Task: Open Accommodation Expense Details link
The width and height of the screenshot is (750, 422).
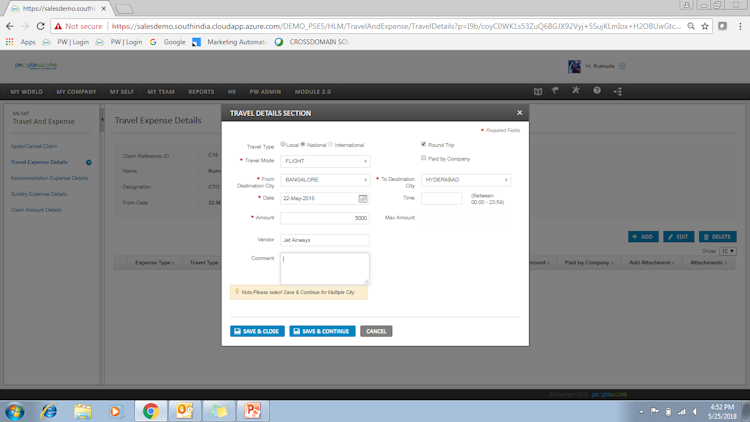Action: [49, 178]
